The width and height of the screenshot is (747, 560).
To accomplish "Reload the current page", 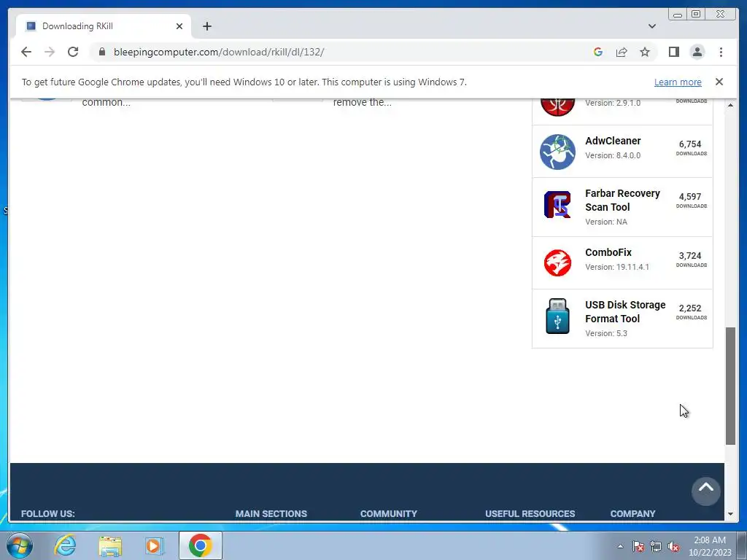I will [x=73, y=52].
